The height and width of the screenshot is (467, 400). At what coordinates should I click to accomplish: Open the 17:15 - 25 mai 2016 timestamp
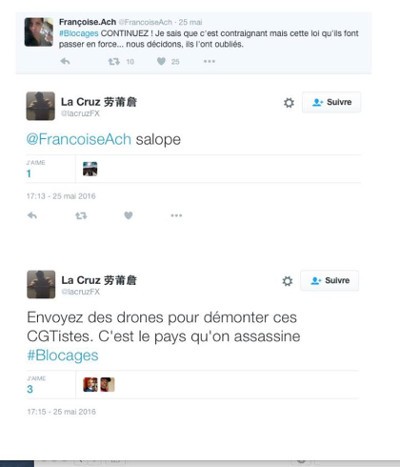(x=61, y=412)
